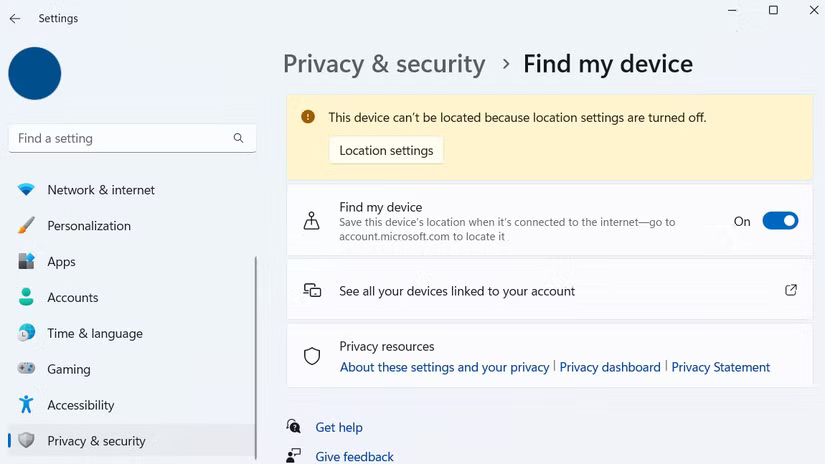The image size is (825, 464).
Task: Open the Privacy Statement link
Action: click(x=720, y=367)
